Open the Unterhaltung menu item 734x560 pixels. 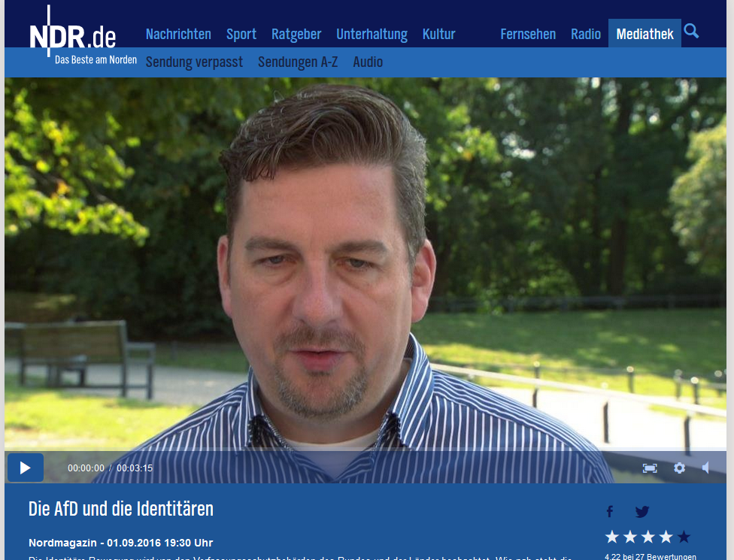[372, 34]
